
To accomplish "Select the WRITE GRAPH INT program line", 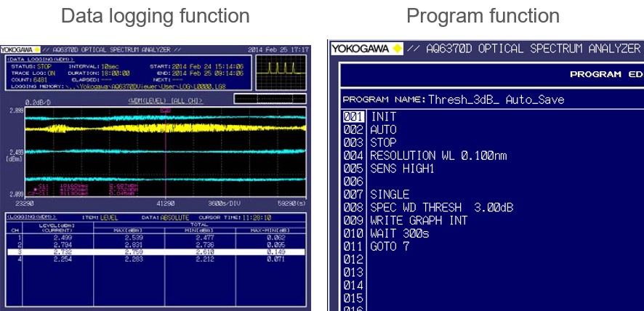I will tap(419, 220).
